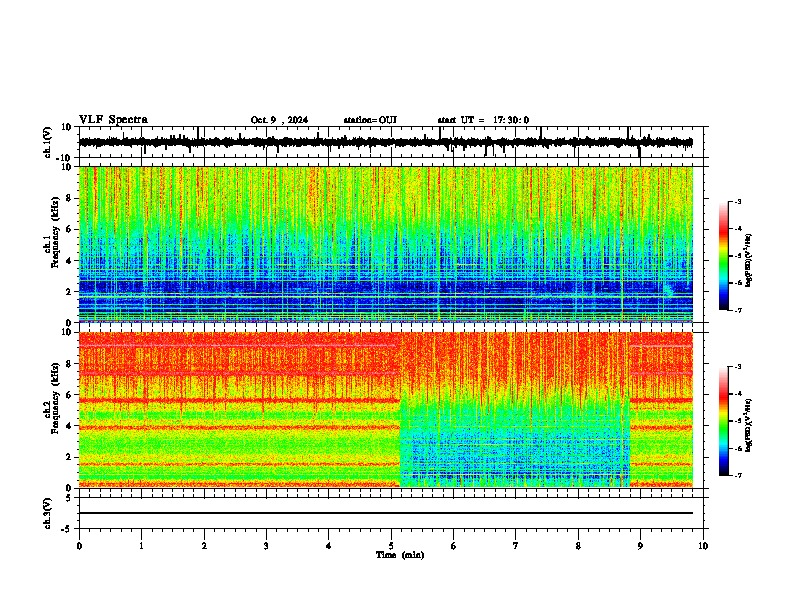Viewport: 792px width, 612px height.
Task: Click the "5" tick on the time axis
Action: tap(391, 546)
